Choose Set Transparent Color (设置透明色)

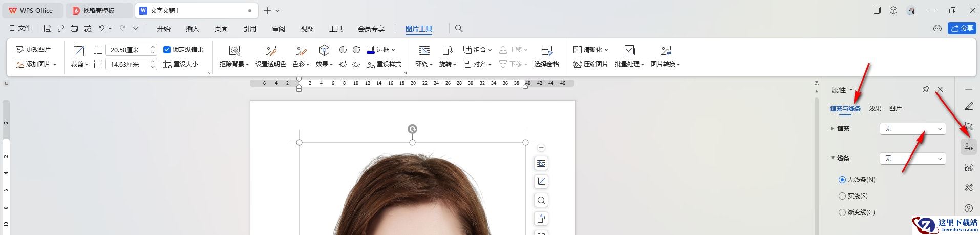coord(270,56)
